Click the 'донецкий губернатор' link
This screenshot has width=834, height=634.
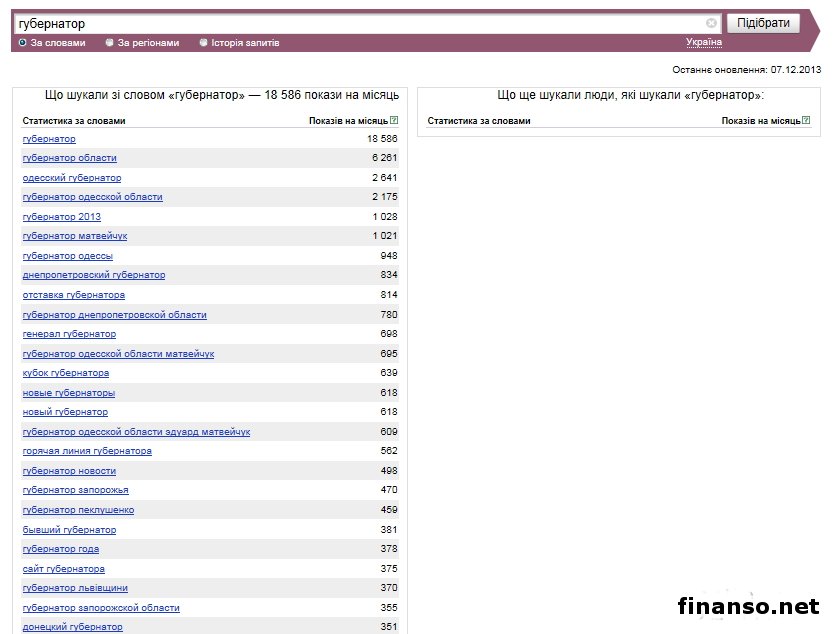click(x=72, y=627)
